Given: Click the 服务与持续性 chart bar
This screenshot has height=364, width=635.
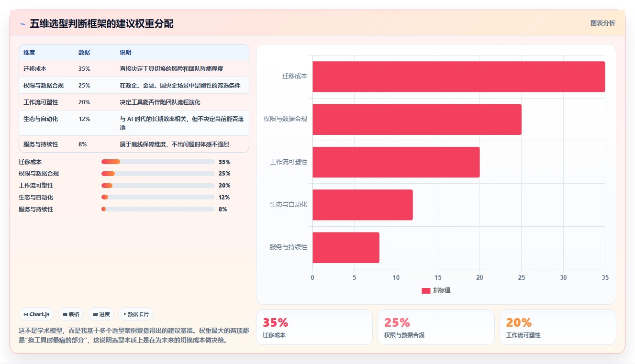Looking at the screenshot, I should (x=346, y=247).
